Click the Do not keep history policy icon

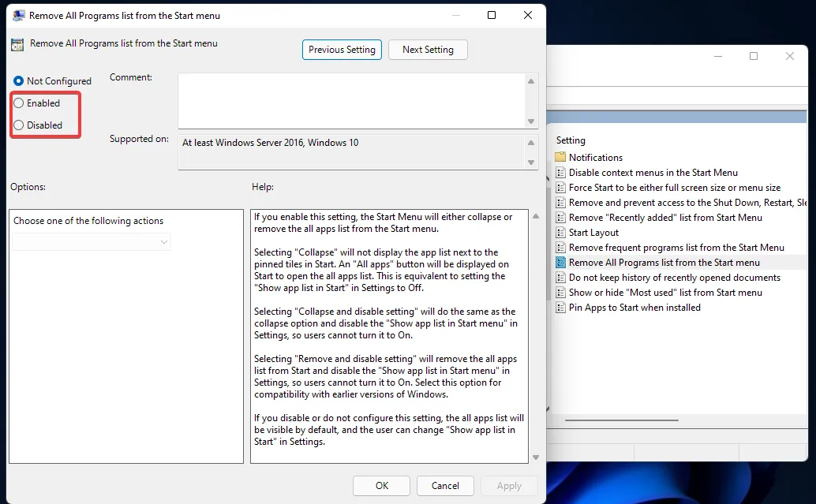[560, 278]
